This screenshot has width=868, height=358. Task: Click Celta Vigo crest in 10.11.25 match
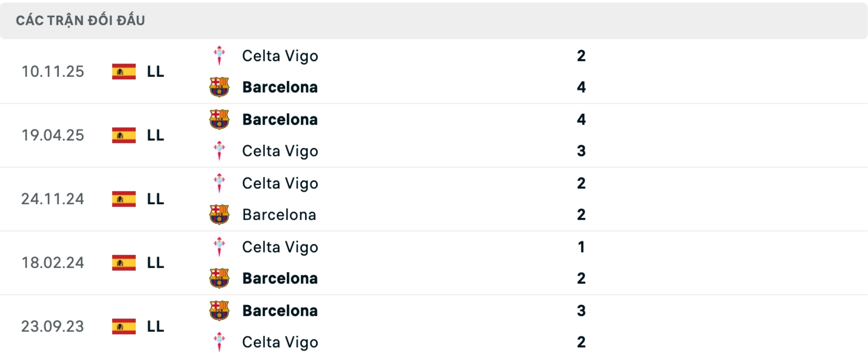(x=219, y=56)
